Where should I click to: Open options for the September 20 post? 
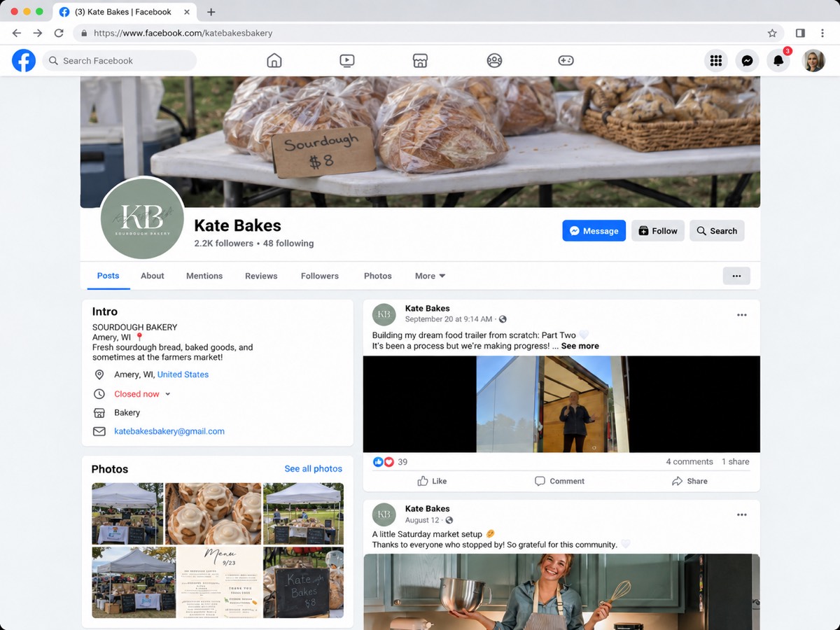coord(742,315)
